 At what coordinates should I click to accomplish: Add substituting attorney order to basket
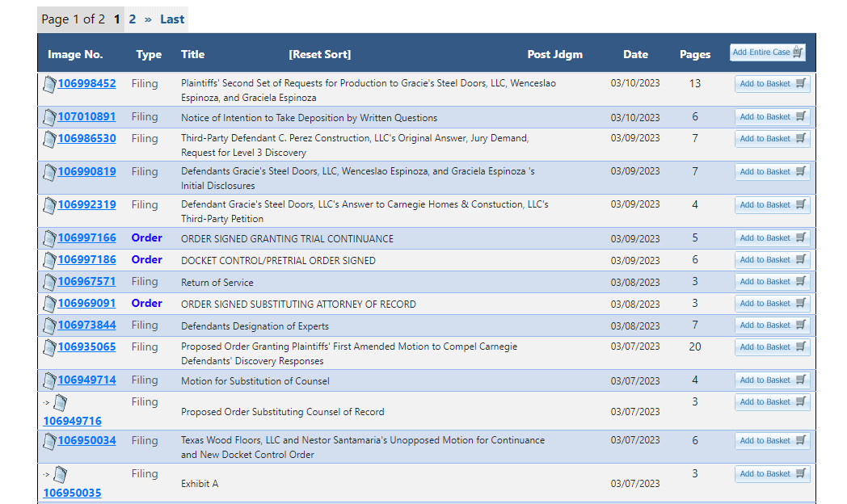[x=773, y=303]
